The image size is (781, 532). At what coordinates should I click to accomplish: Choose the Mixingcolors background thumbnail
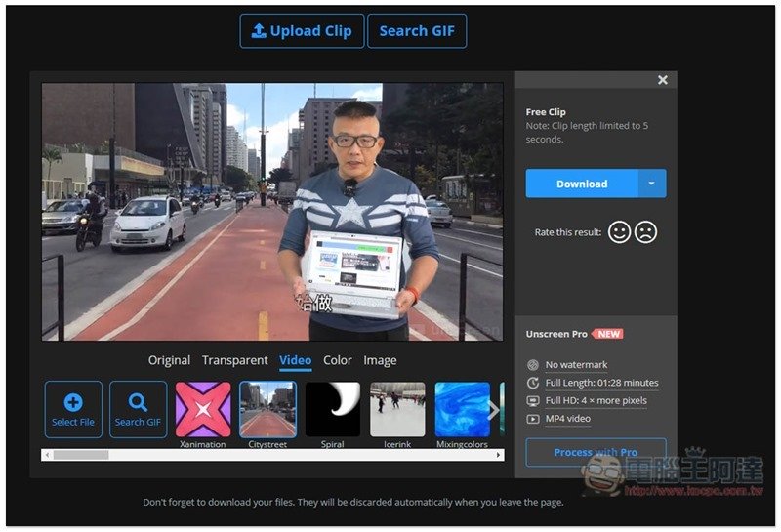click(x=462, y=408)
